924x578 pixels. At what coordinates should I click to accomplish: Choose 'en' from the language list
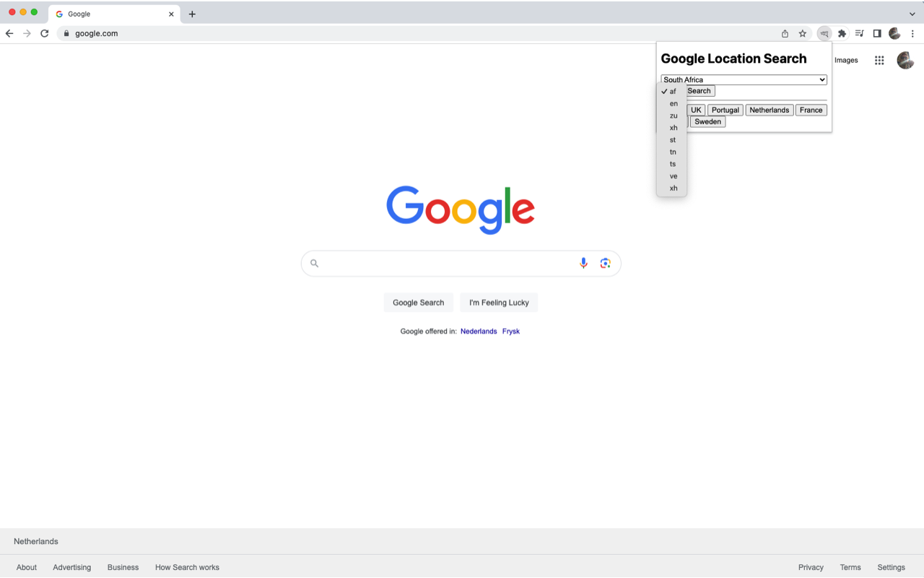[x=671, y=103]
